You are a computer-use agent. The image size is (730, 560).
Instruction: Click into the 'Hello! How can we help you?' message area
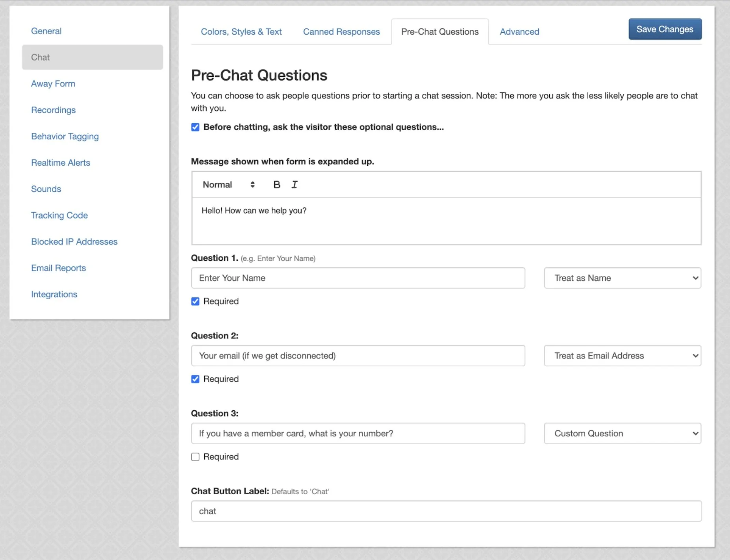pos(446,221)
